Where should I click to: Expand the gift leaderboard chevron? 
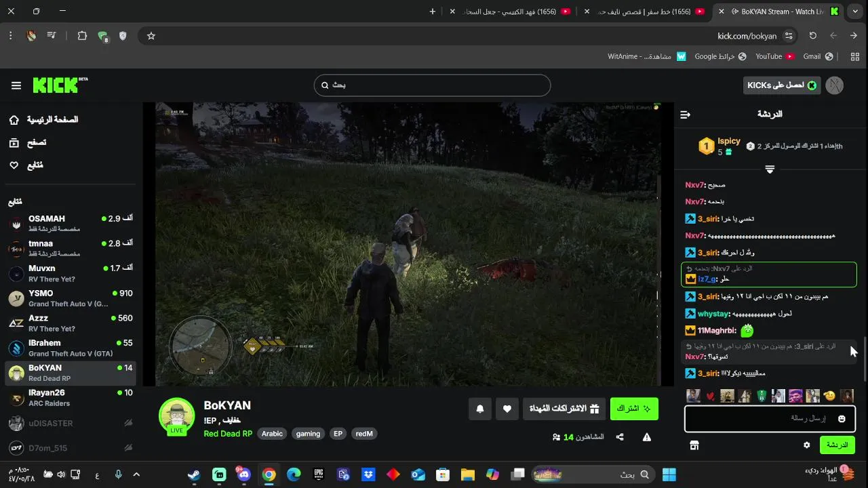pyautogui.click(x=770, y=169)
